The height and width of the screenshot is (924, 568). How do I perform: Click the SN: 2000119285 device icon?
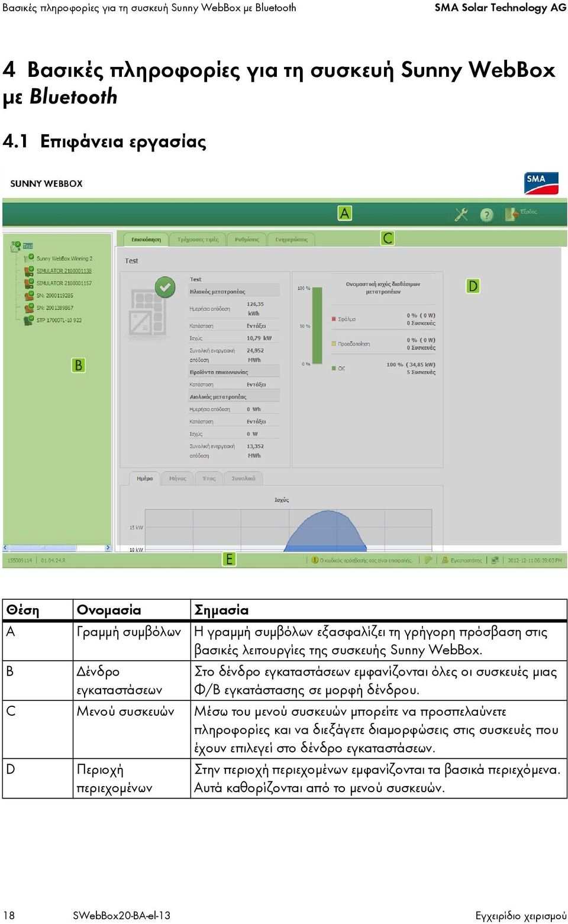pos(29,296)
